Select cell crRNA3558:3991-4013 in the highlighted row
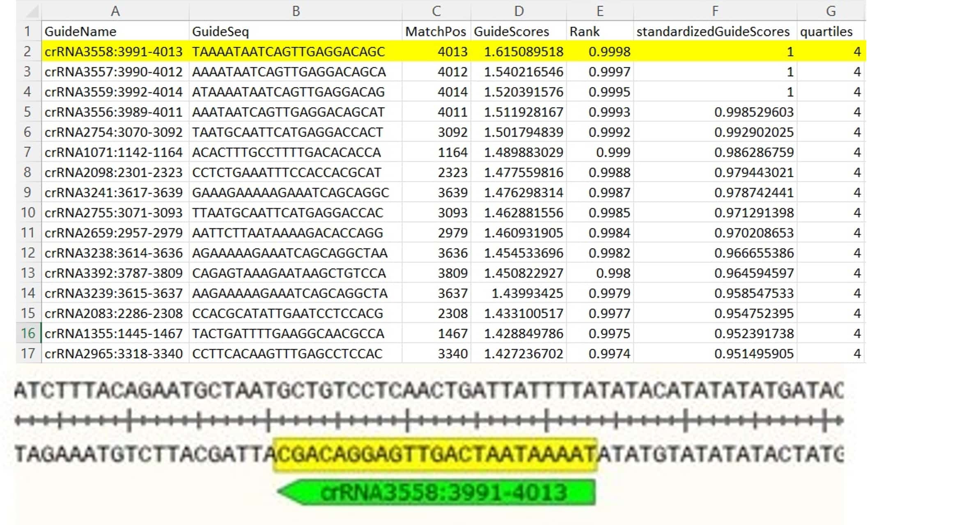Image resolution: width=980 pixels, height=525 pixels. (x=115, y=51)
